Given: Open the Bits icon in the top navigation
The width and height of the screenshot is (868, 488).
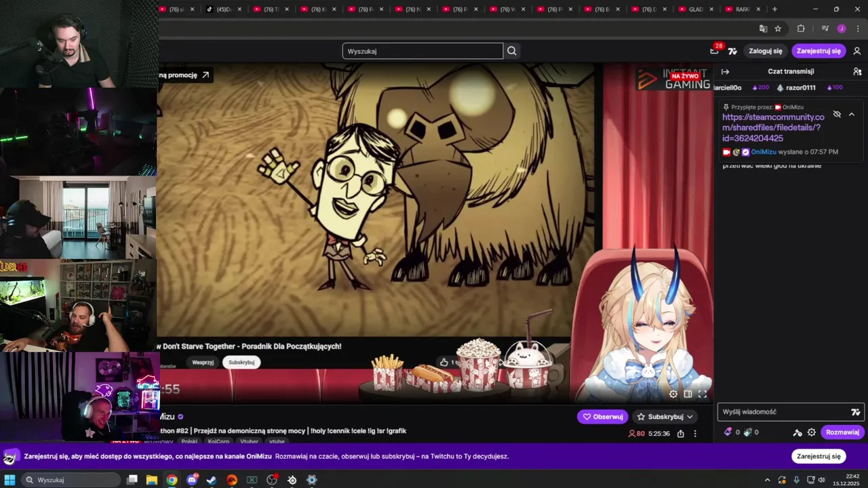Looking at the screenshot, I should click(x=732, y=51).
